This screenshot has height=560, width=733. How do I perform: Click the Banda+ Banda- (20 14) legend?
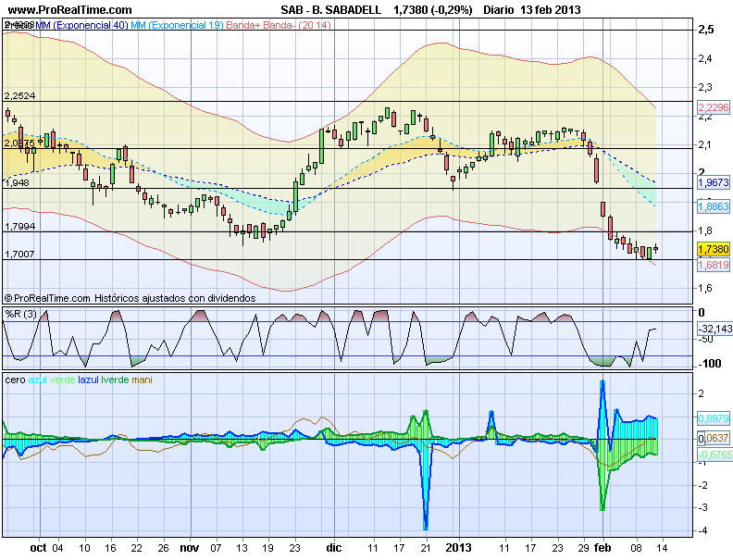point(282,24)
